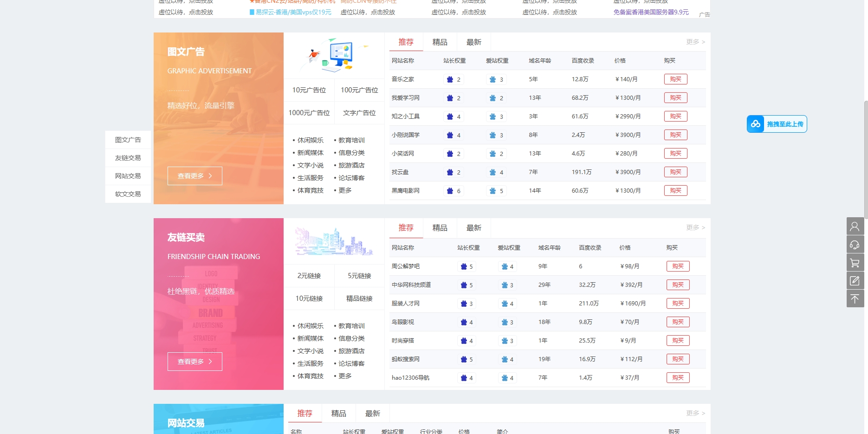The height and width of the screenshot is (434, 868).
Task: Select 精品 tab in website trading section
Action: 338,414
